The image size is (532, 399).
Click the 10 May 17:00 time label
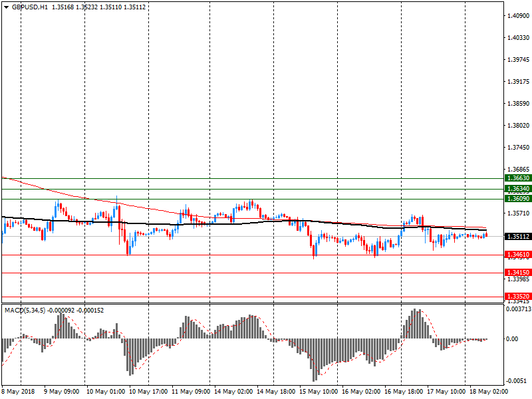[x=148, y=392]
